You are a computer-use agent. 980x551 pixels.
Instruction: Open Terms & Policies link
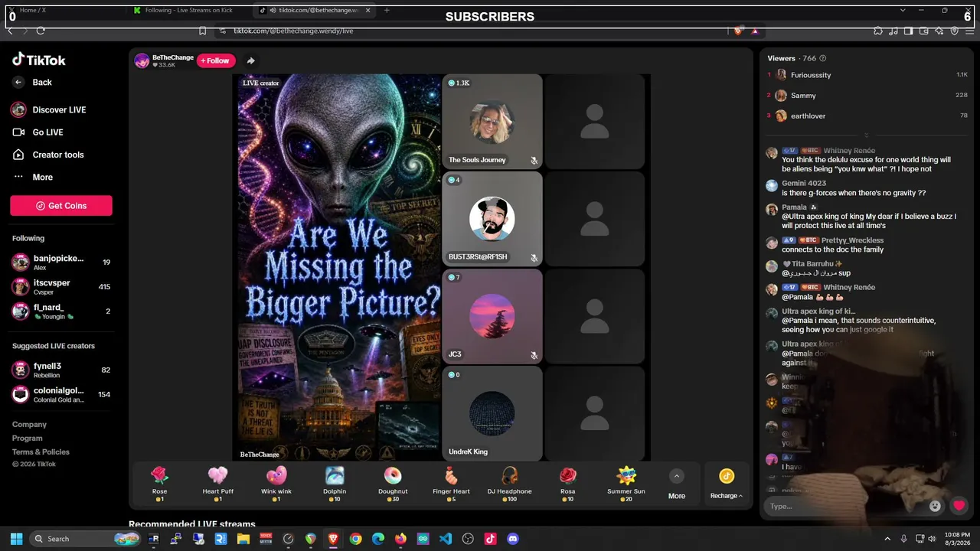point(41,452)
